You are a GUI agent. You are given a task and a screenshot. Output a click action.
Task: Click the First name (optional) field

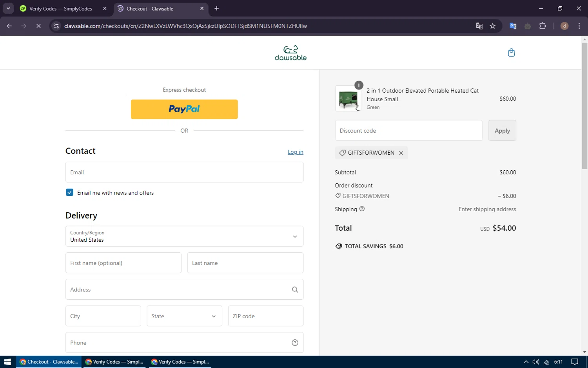tap(123, 262)
